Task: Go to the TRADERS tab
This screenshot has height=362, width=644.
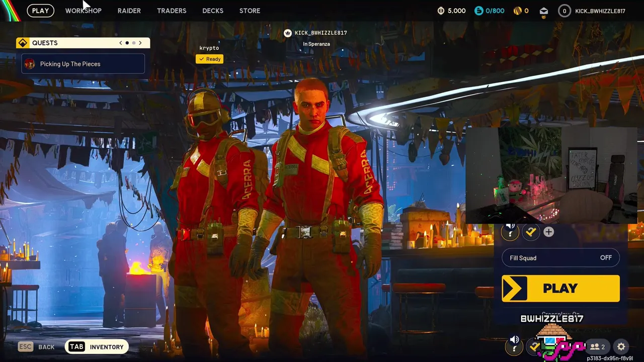Action: tap(172, 11)
